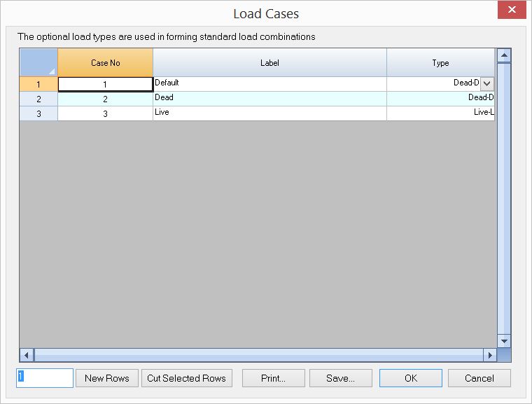Select row header 1
The image size is (532, 404).
38,84
